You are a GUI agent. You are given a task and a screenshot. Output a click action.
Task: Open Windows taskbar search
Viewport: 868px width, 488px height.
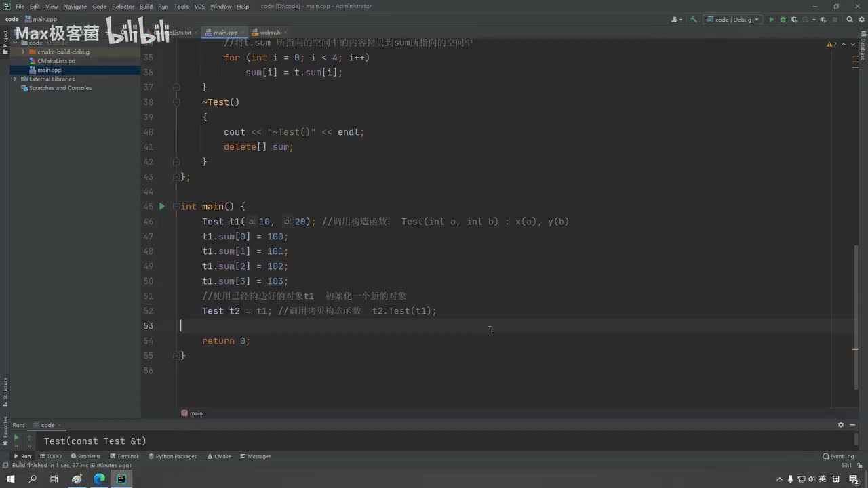coord(33,479)
